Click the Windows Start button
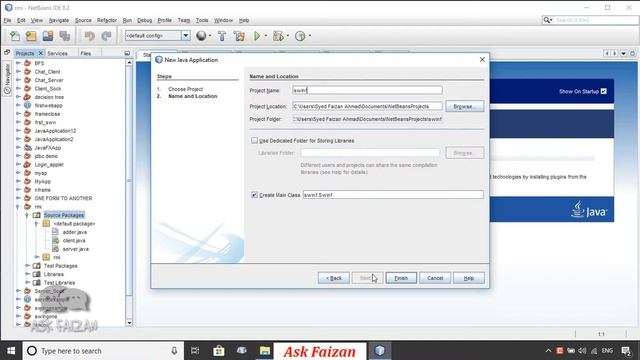Screen dimensions: 640x360 (11, 351)
